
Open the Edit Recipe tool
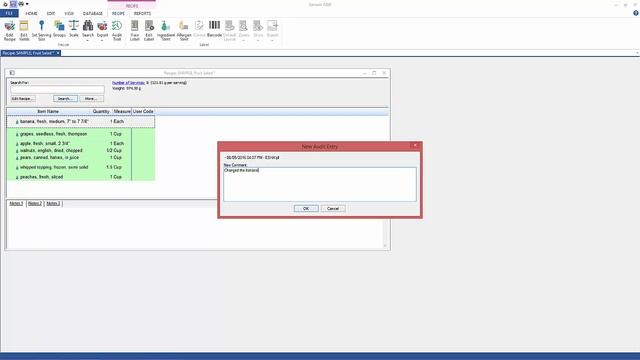(x=9, y=31)
